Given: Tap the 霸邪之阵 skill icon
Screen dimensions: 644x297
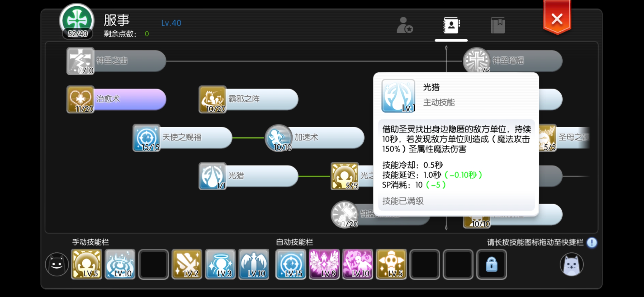Looking at the screenshot, I should pos(212,99).
